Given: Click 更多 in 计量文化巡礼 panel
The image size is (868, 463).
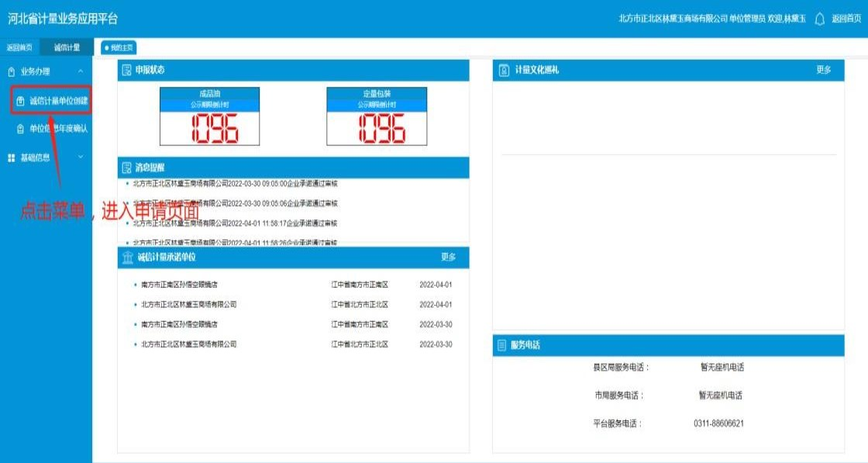Looking at the screenshot, I should click(x=823, y=70).
